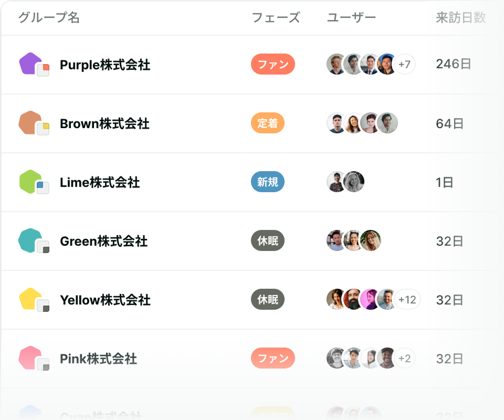Expand the +2 users badge for Pink株式会社
The height and width of the screenshot is (420, 504).
404,359
